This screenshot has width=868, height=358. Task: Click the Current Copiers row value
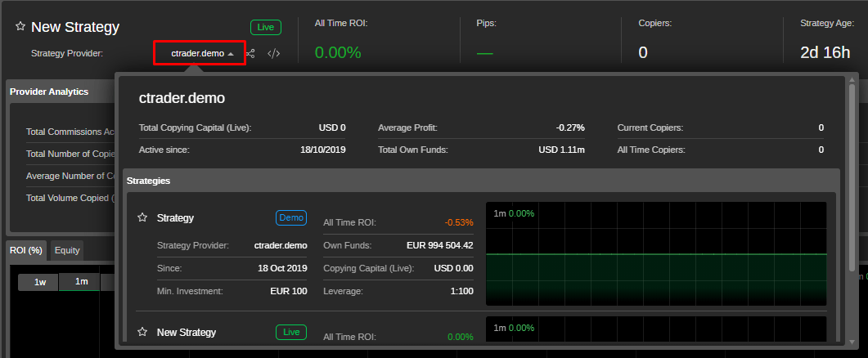point(821,128)
